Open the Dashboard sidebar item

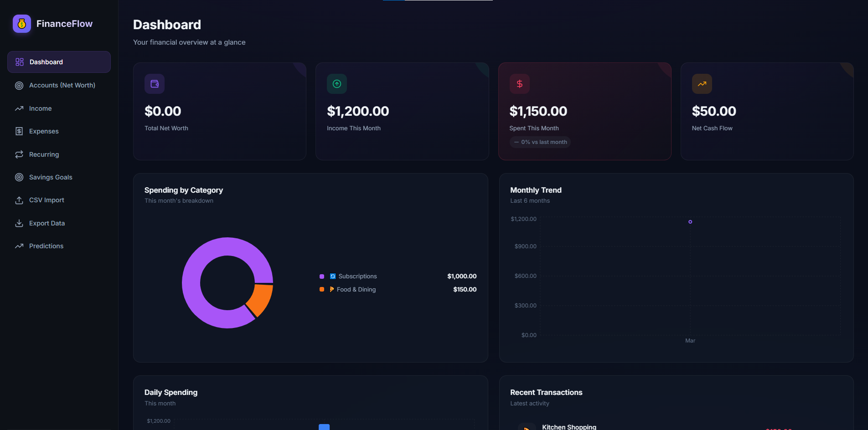click(59, 62)
